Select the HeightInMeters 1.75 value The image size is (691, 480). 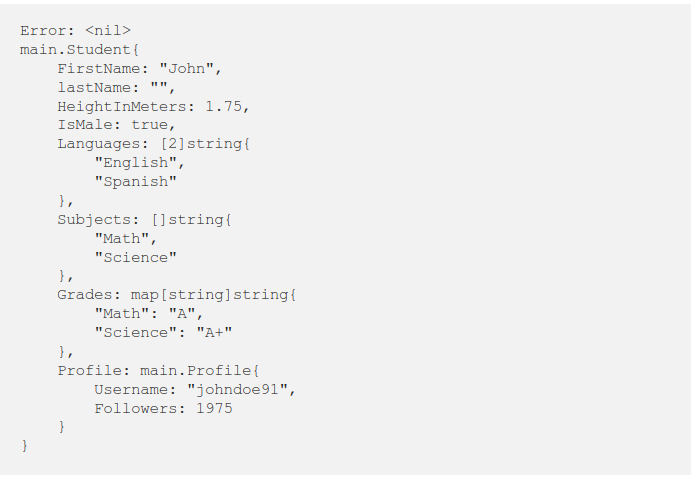point(227,106)
